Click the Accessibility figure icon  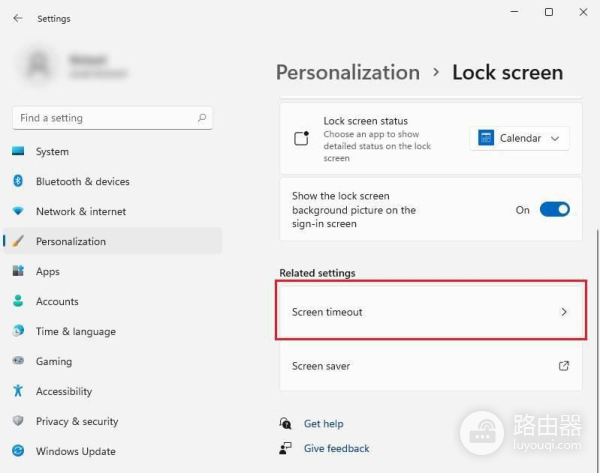tap(18, 392)
